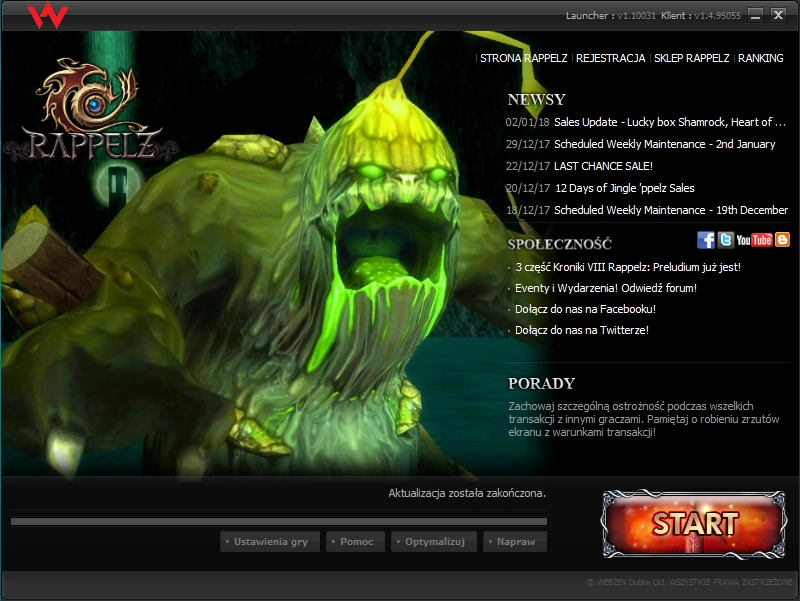The height and width of the screenshot is (601, 800).
Task: Open news Scheduled Weekly Maintenance 2nd January
Action: pos(664,144)
